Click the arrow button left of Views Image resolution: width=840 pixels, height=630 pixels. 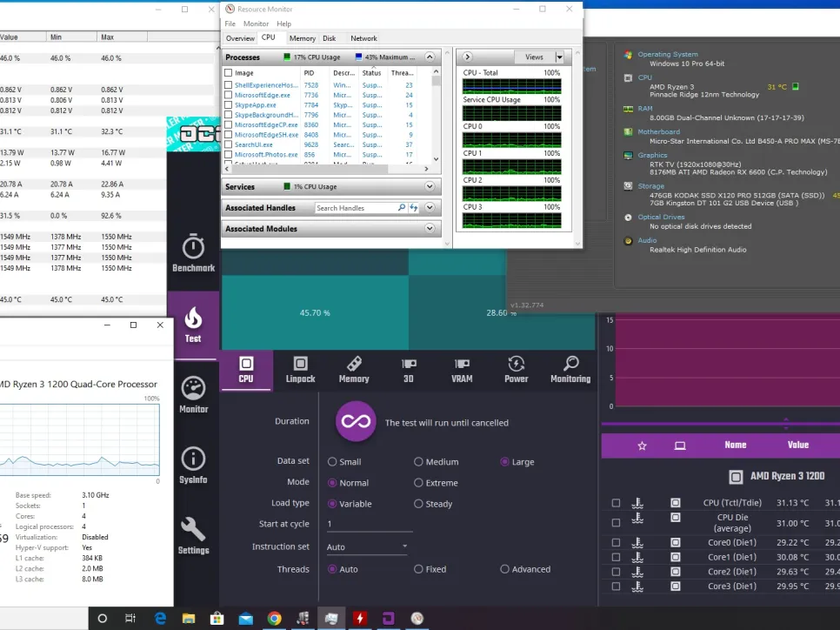467,57
